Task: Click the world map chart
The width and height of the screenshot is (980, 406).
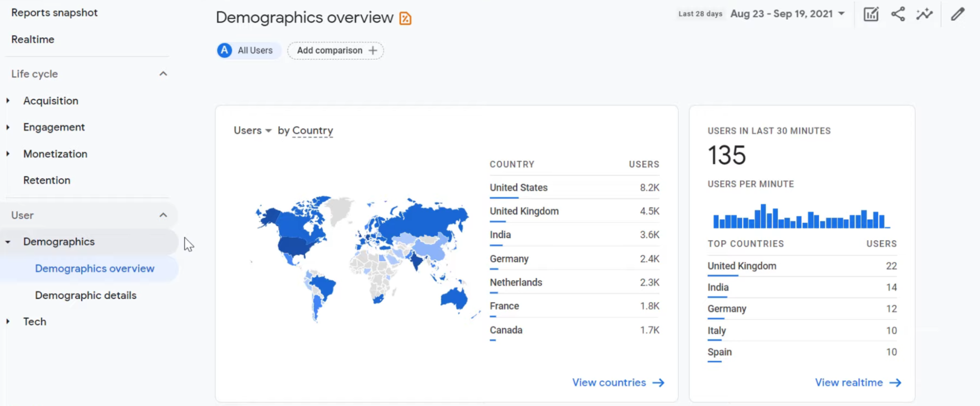Action: 360,257
